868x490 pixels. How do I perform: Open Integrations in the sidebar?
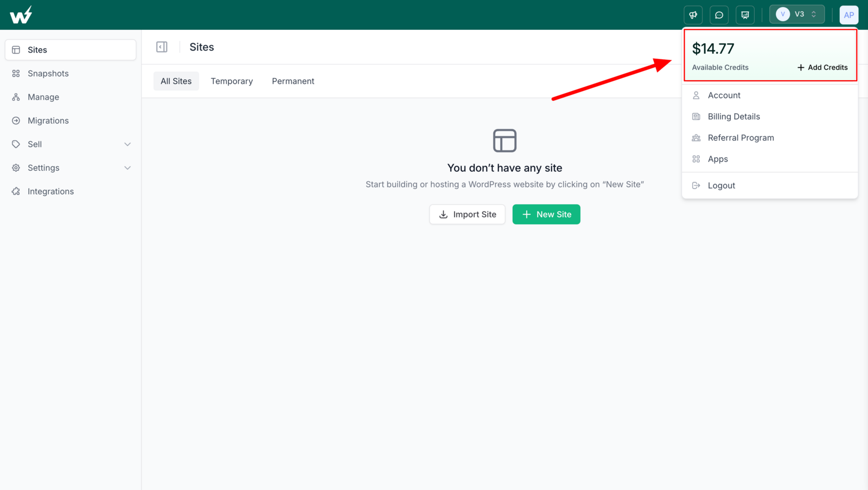pos(71,191)
